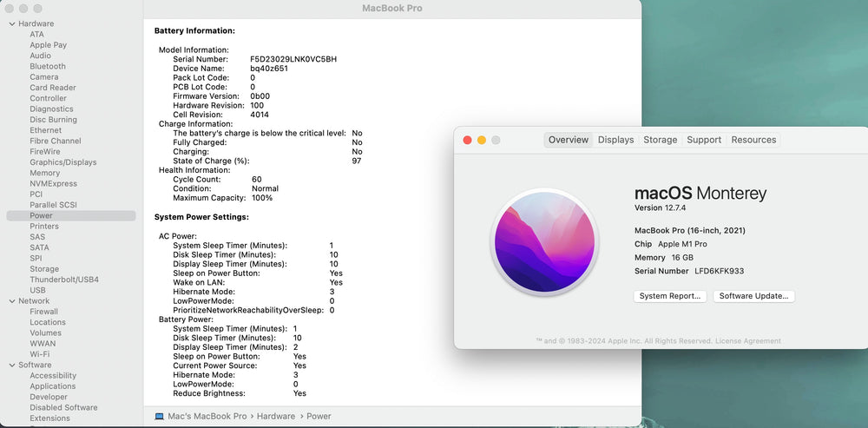
Task: Go to the Resources tab
Action: click(753, 140)
